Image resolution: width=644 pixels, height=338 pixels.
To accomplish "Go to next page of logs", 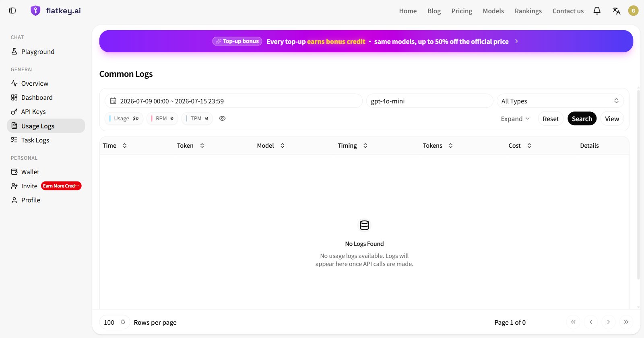I will (609, 322).
